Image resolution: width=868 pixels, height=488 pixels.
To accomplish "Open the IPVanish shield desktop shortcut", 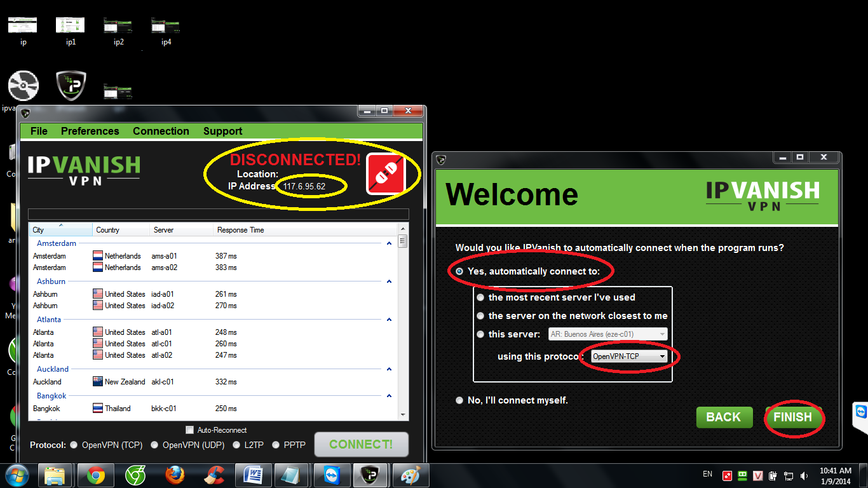I will pos(71,86).
